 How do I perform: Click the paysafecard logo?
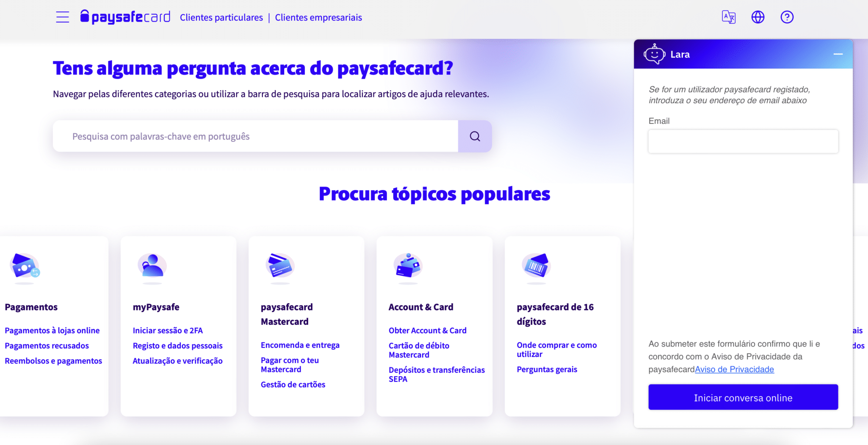pos(125,17)
